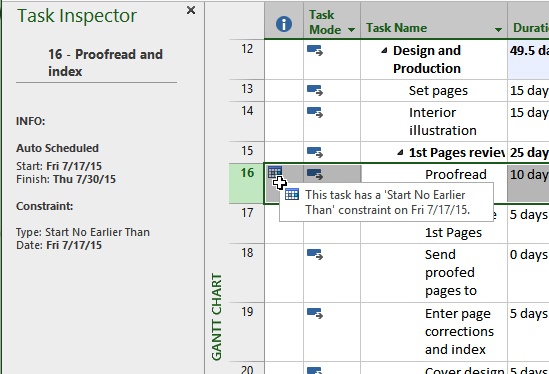Click auto-schedule icon for Design and Production row
Image resolution: width=549 pixels, height=374 pixels.
[x=315, y=51]
